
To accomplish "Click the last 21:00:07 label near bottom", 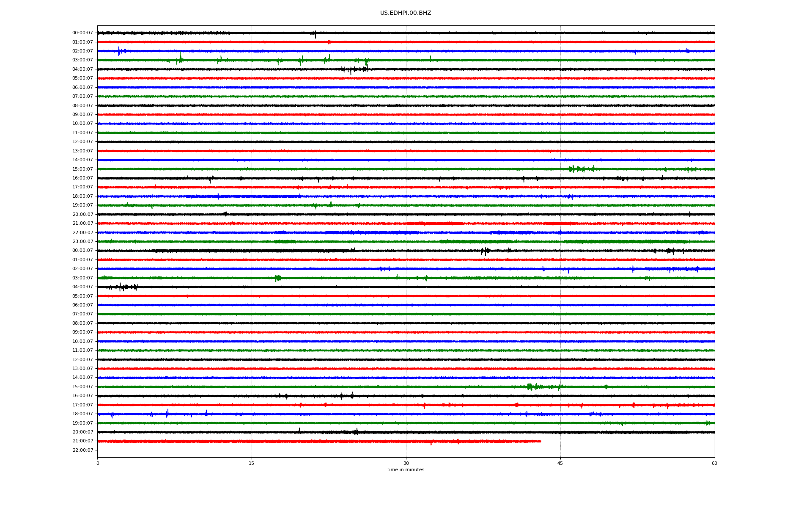I will click(x=82, y=441).
